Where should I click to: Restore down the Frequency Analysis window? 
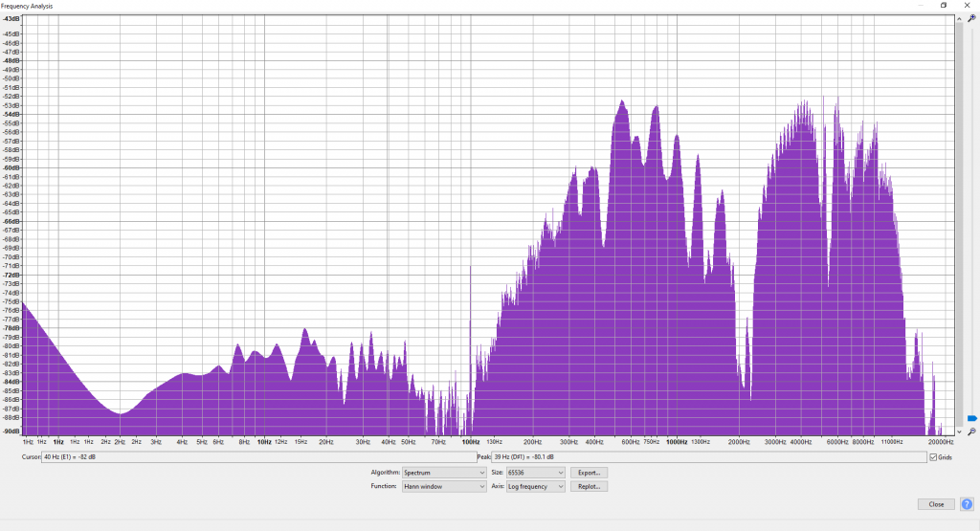tap(944, 5)
